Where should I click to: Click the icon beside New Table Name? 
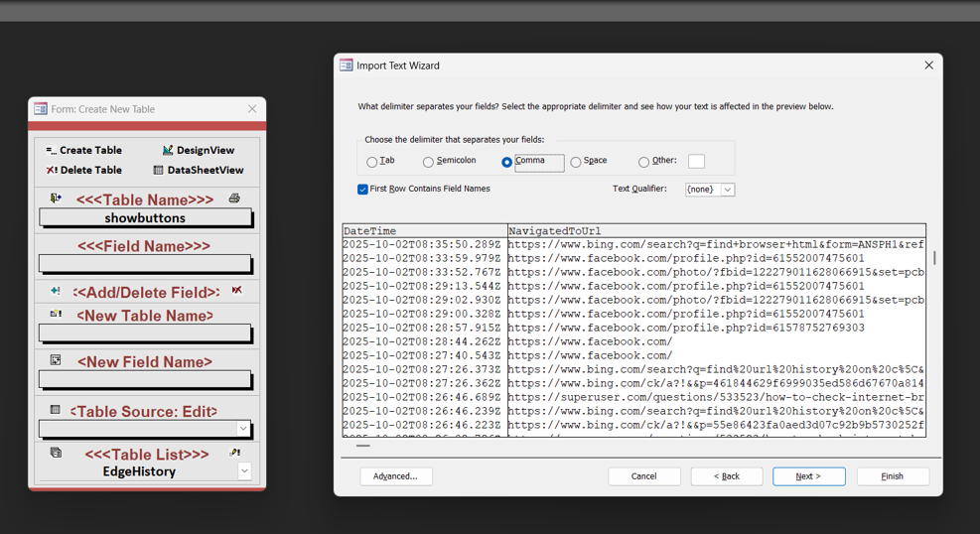[x=56, y=314]
